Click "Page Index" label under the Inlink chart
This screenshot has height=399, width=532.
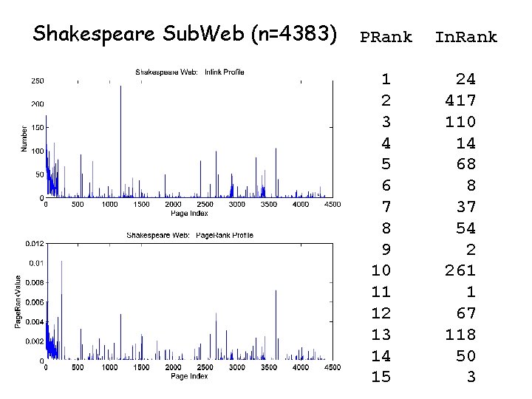(x=189, y=213)
